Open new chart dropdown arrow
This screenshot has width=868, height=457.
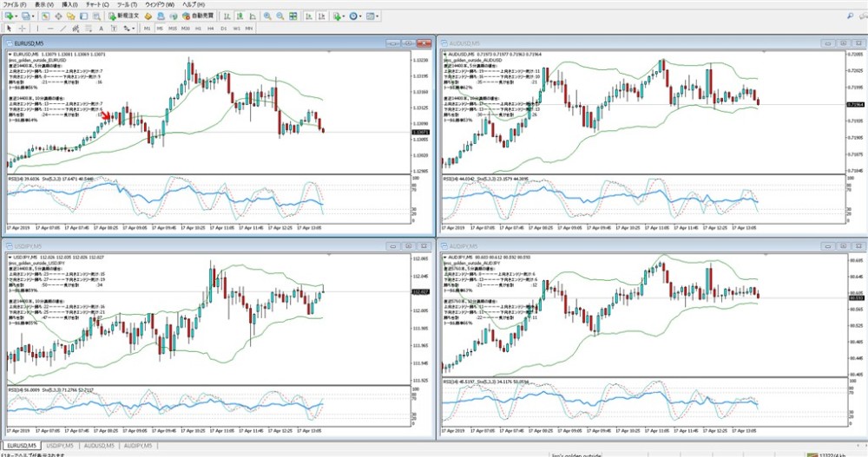tap(17, 16)
